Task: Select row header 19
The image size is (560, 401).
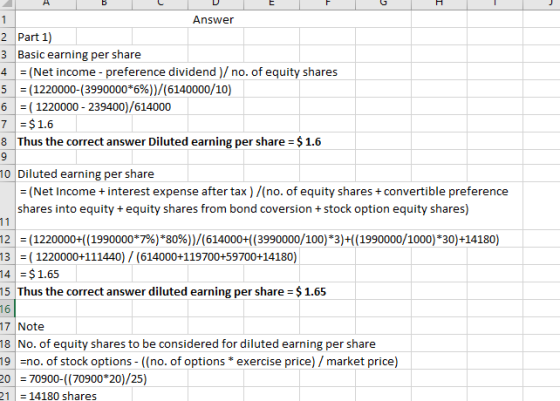Action: [8, 361]
